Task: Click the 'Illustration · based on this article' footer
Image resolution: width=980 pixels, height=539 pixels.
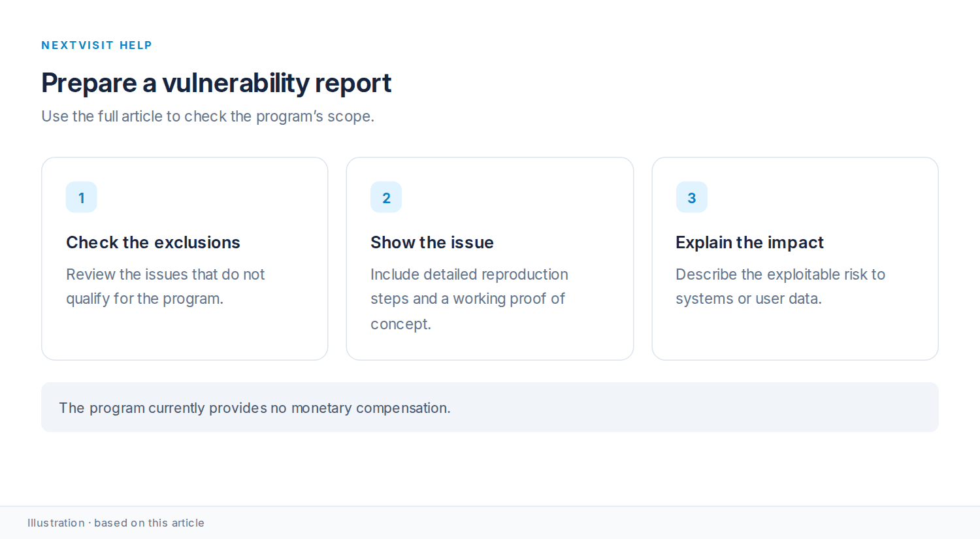Action: [116, 523]
